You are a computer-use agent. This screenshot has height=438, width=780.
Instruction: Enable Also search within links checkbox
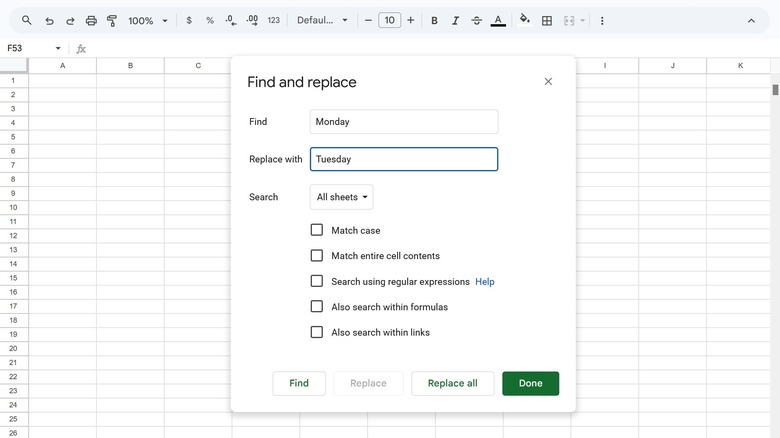click(x=317, y=332)
